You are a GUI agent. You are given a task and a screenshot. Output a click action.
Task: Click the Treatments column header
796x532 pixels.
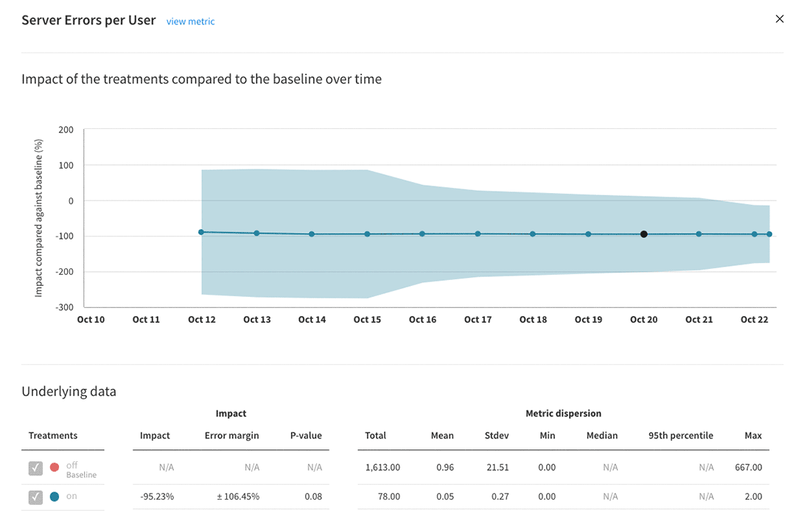tap(53, 435)
